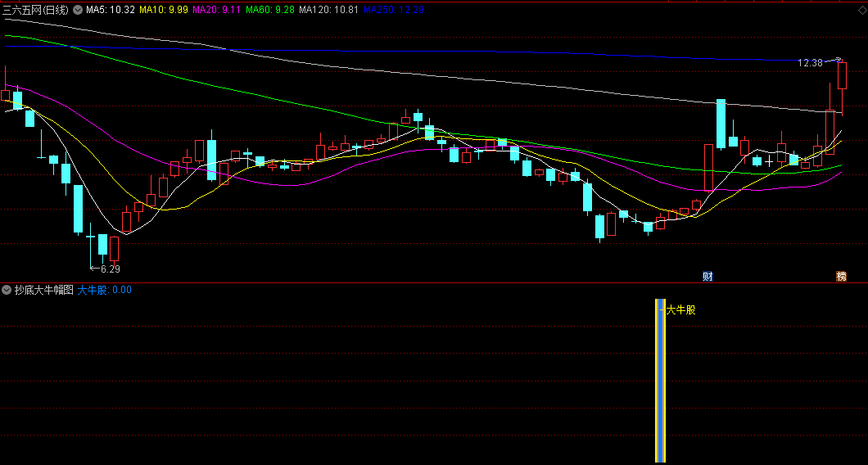This screenshot has height=465, width=868.
Task: Click the 6.29 low price label
Action: 110,269
